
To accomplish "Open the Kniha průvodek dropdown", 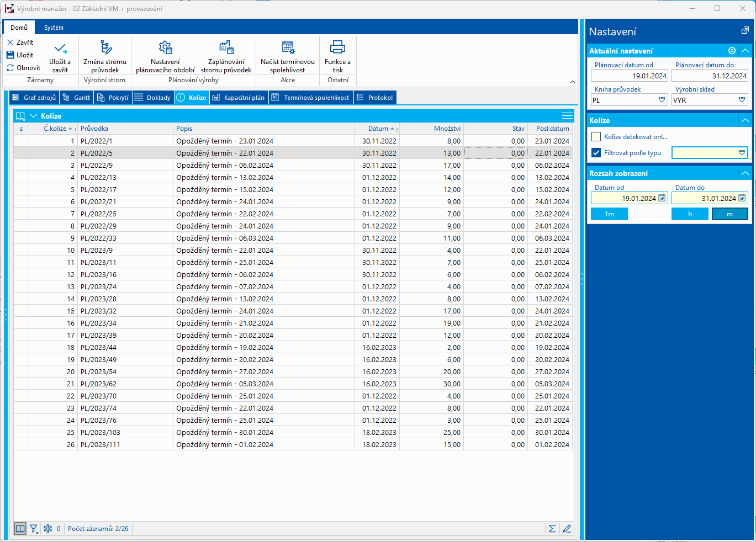I will point(662,100).
